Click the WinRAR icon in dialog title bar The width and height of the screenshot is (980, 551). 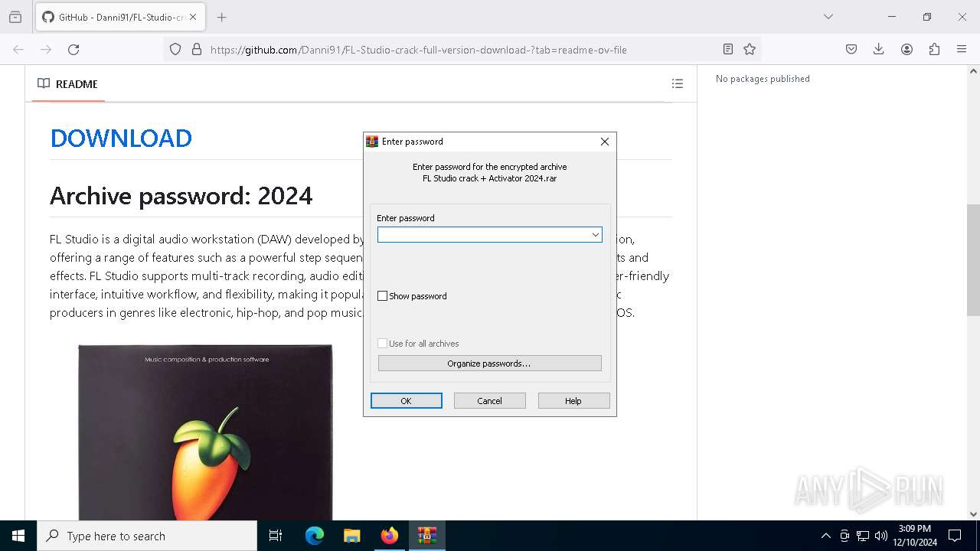click(x=372, y=142)
